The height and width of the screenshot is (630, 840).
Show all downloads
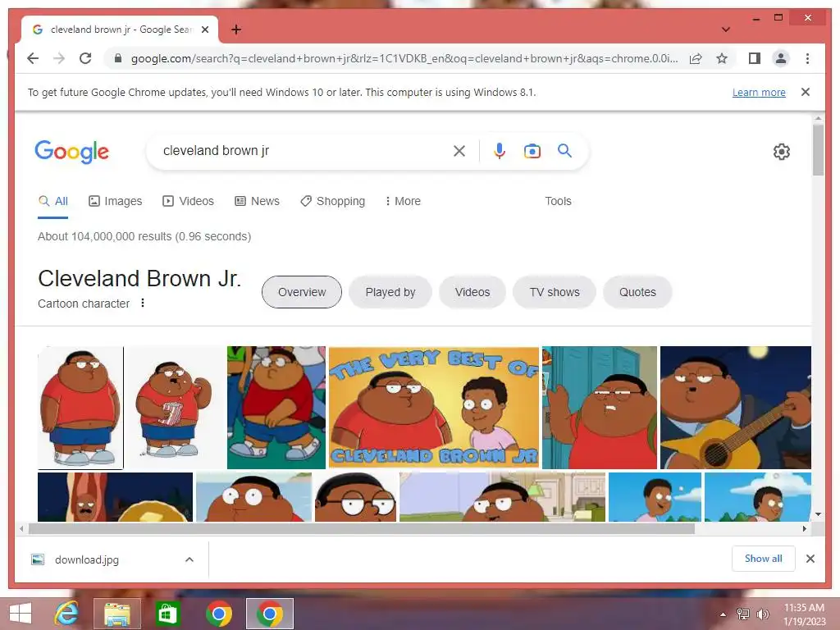tap(764, 559)
